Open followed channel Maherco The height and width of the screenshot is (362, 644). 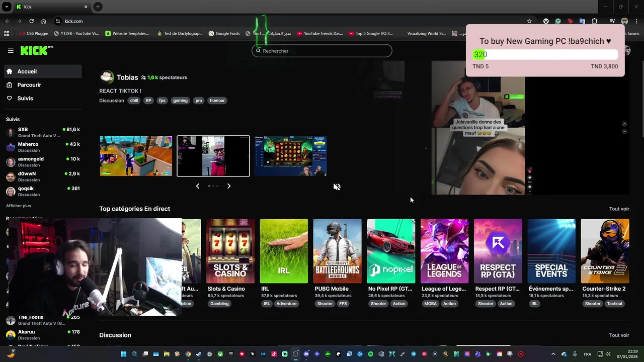[43, 147]
